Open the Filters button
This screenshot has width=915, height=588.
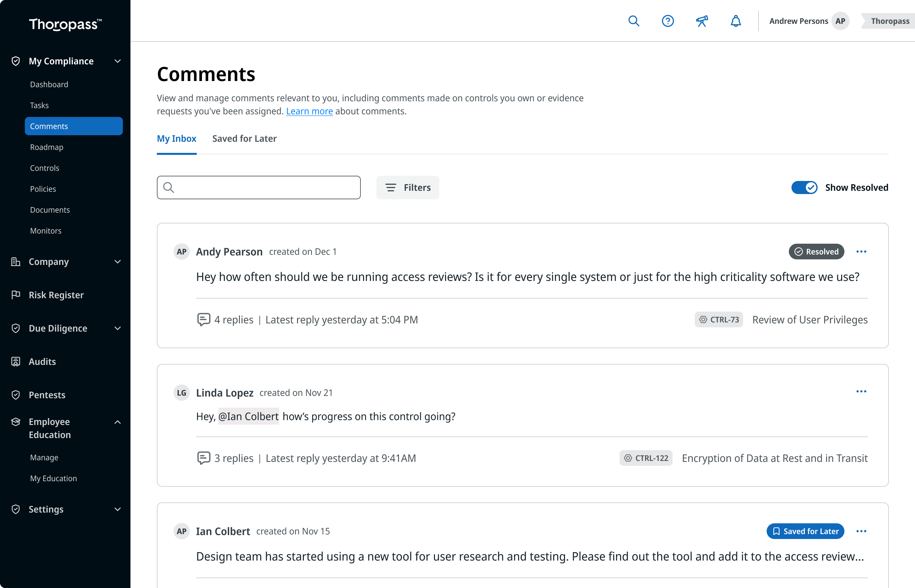(408, 188)
